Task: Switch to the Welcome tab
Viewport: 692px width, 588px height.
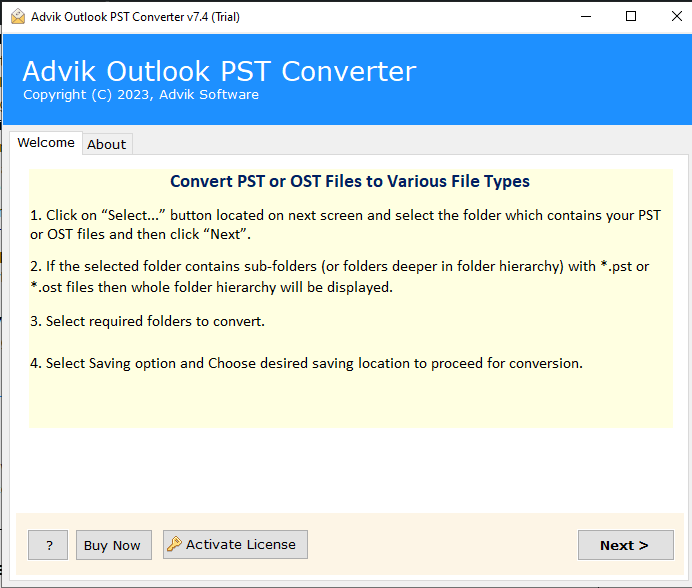Action: [46, 143]
